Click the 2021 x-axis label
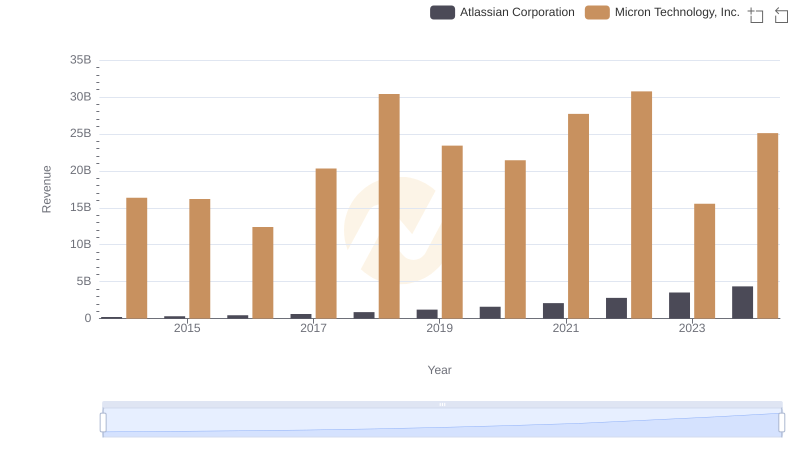This screenshot has height=461, width=800. (x=566, y=328)
